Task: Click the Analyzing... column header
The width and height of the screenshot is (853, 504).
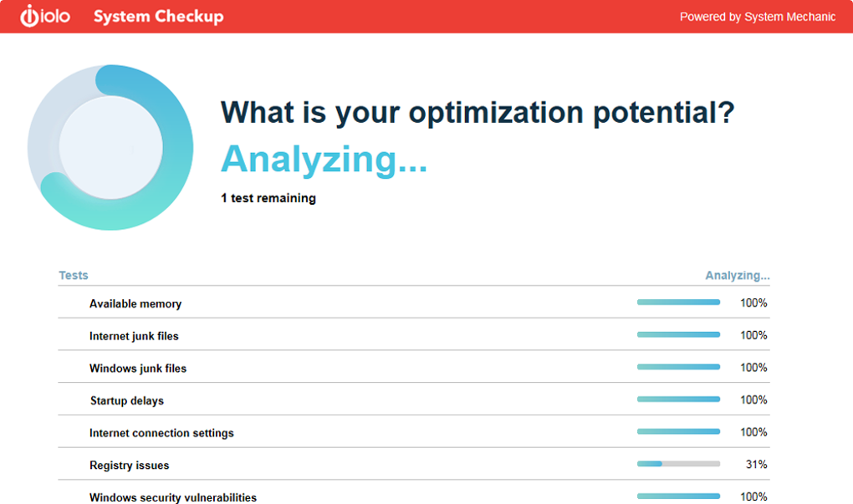Action: point(737,275)
